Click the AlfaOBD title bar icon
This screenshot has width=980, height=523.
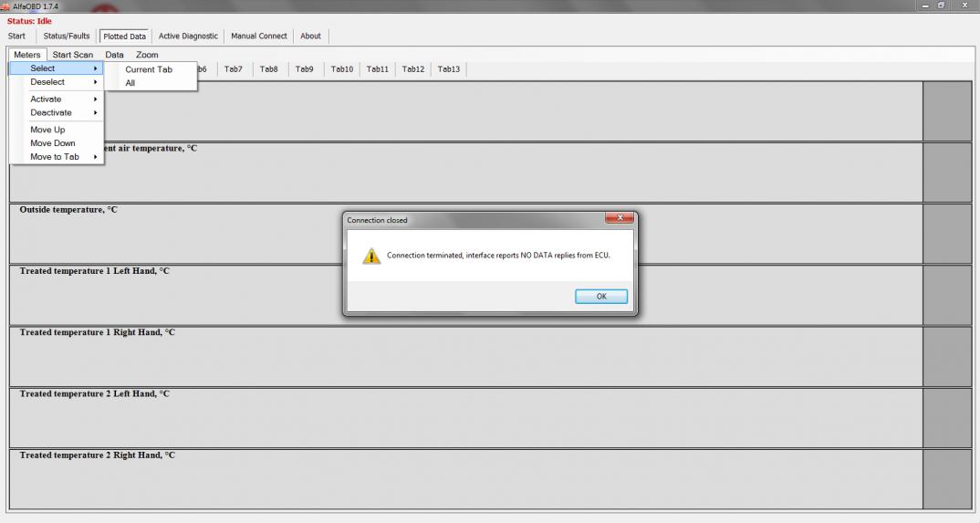pyautogui.click(x=5, y=6)
